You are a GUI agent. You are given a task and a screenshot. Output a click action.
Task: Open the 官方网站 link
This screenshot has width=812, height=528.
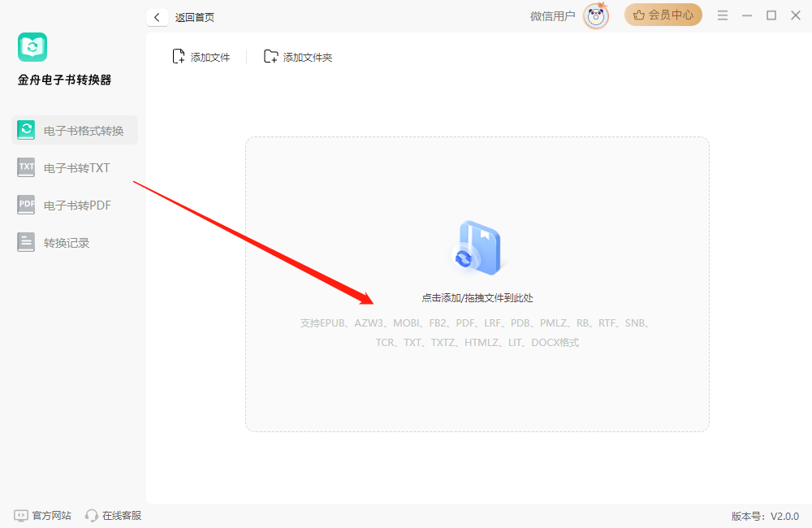(x=42, y=516)
